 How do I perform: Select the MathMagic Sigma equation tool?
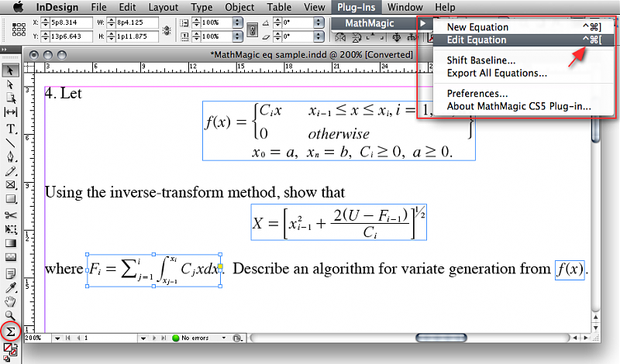point(11,331)
